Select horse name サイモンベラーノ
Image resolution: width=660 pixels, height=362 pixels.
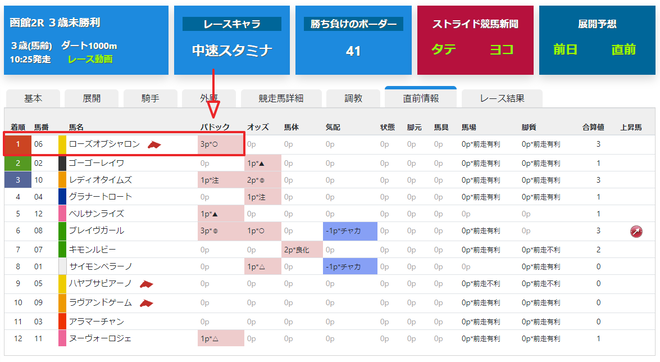(100, 267)
